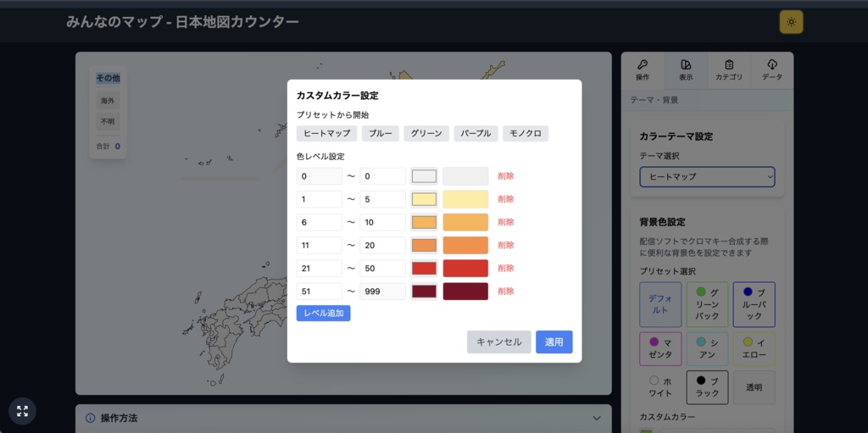The height and width of the screenshot is (433, 868).
Task: Switch to the 表示 tab
Action: (x=686, y=70)
